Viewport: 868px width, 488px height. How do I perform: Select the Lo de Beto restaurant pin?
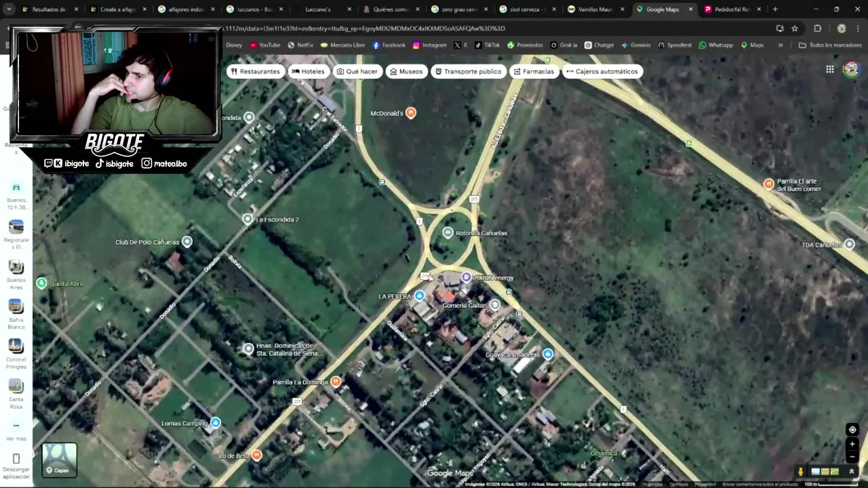pos(257,455)
